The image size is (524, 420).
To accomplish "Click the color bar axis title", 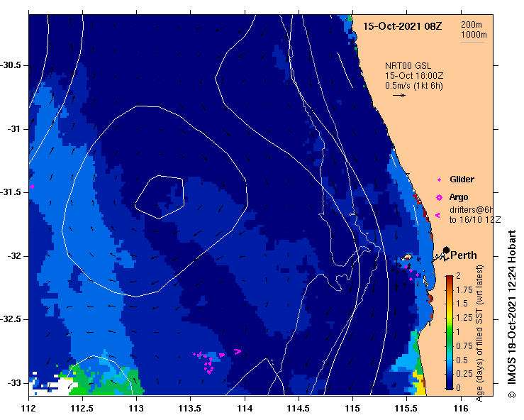I will point(479,333).
